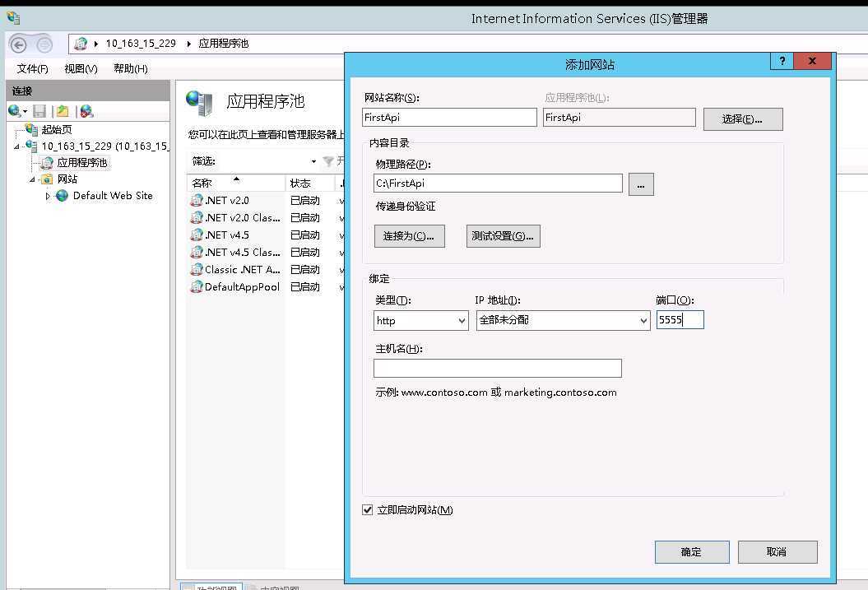Open the 帮助(H) menu
Viewport: 868px width, 590px height.
click(131, 68)
